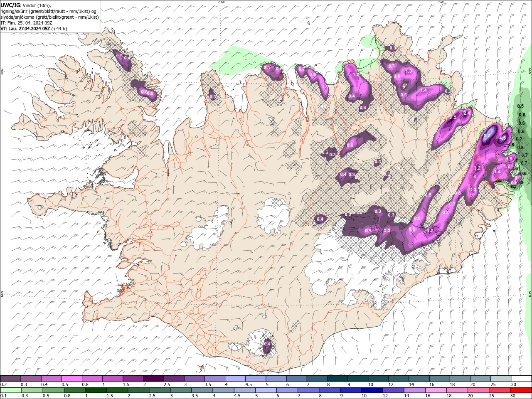The height and width of the screenshot is (399, 532).
Task: Select the snow legend swatch from 0.5 to 0.8
Action: click(72, 379)
